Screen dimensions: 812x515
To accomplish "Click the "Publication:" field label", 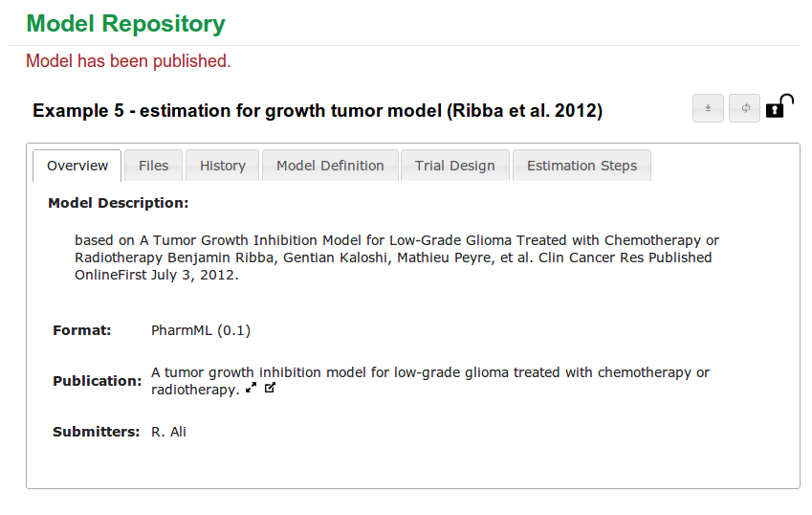I will [97, 381].
